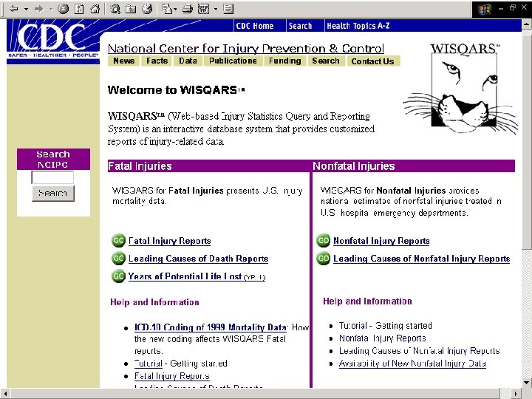This screenshot has height=399, width=532.
Task: Open Availability of New Nonfatal Injury Data link
Action: [412, 364]
